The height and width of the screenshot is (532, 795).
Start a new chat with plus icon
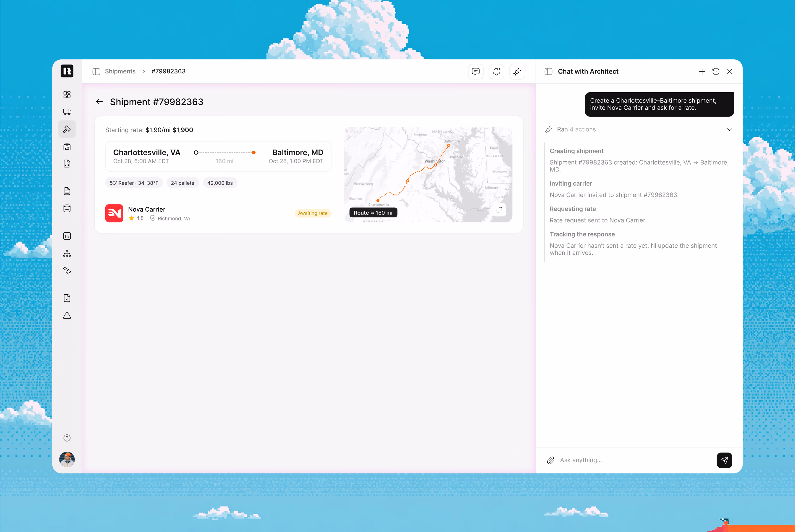(x=702, y=72)
